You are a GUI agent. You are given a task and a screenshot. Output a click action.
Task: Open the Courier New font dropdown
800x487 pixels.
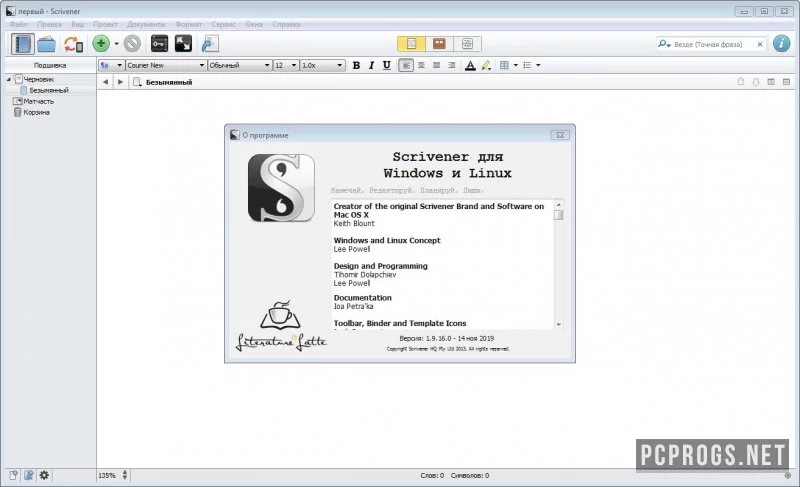point(166,65)
